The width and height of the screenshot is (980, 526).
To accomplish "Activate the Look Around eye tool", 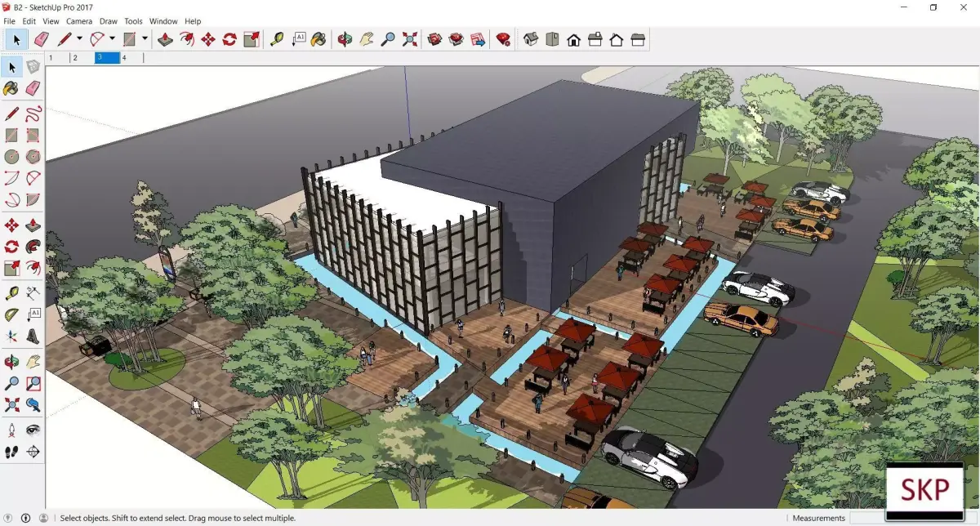I will tap(33, 429).
